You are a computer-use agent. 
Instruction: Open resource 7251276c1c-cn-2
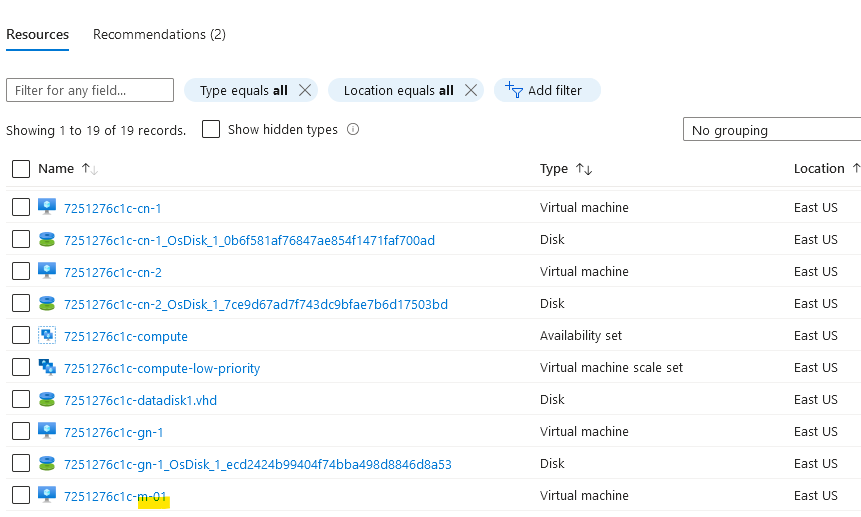click(x=113, y=272)
